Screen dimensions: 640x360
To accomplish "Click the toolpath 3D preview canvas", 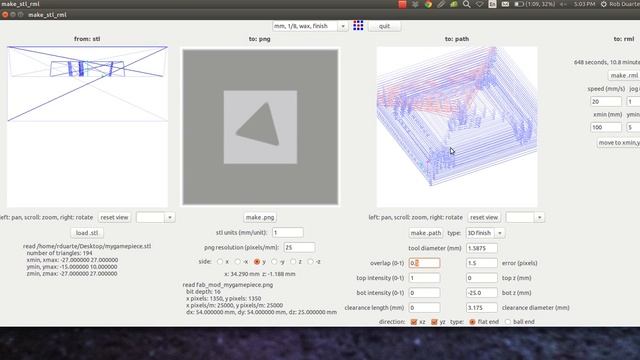I will click(457, 127).
